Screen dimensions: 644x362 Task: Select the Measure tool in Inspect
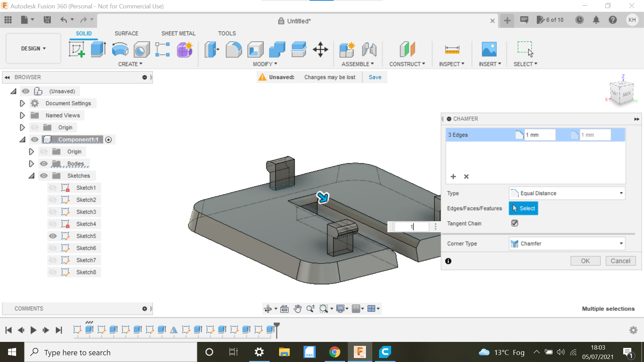tap(452, 49)
